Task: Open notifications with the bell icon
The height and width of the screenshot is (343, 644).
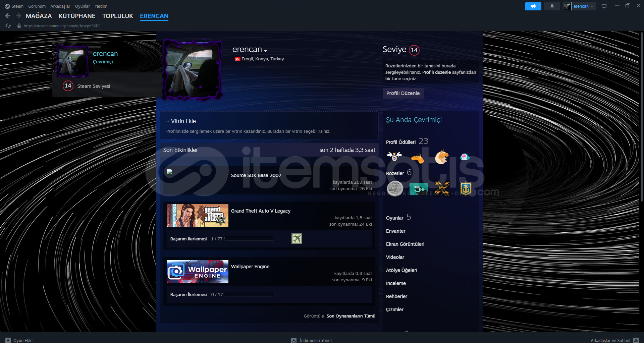Action: [552, 6]
